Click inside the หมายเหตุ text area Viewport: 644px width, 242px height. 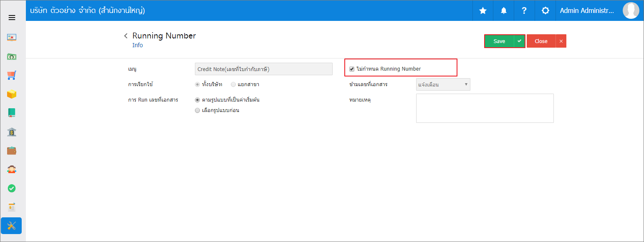pyautogui.click(x=485, y=108)
